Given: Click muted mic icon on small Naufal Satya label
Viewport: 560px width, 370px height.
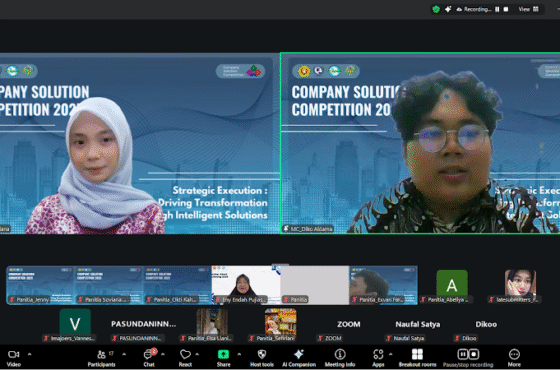Looking at the screenshot, I should click(389, 338).
